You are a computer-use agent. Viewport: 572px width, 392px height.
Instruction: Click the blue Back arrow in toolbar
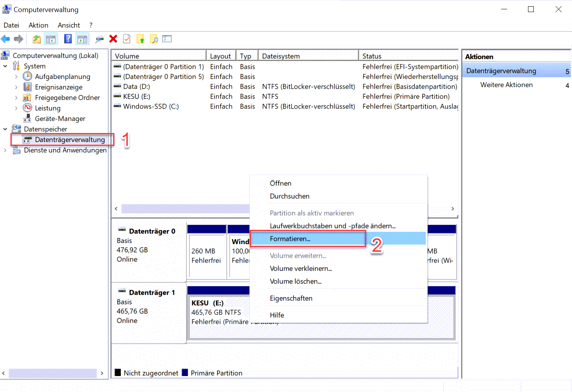click(x=5, y=39)
